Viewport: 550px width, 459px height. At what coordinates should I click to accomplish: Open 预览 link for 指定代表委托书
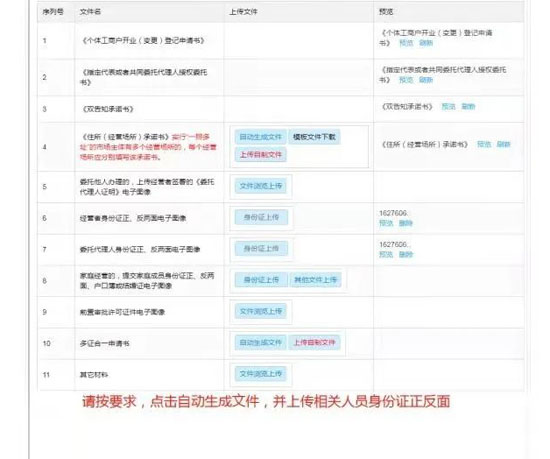click(x=406, y=80)
